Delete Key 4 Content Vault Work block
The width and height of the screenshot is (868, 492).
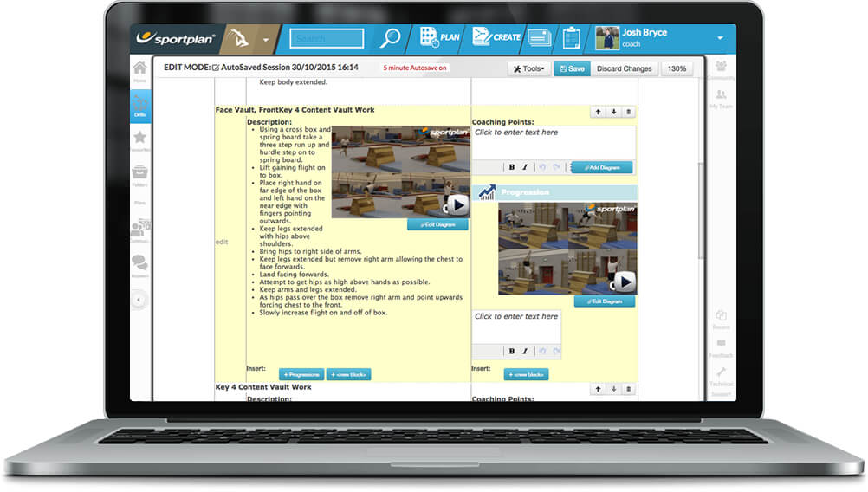[628, 389]
